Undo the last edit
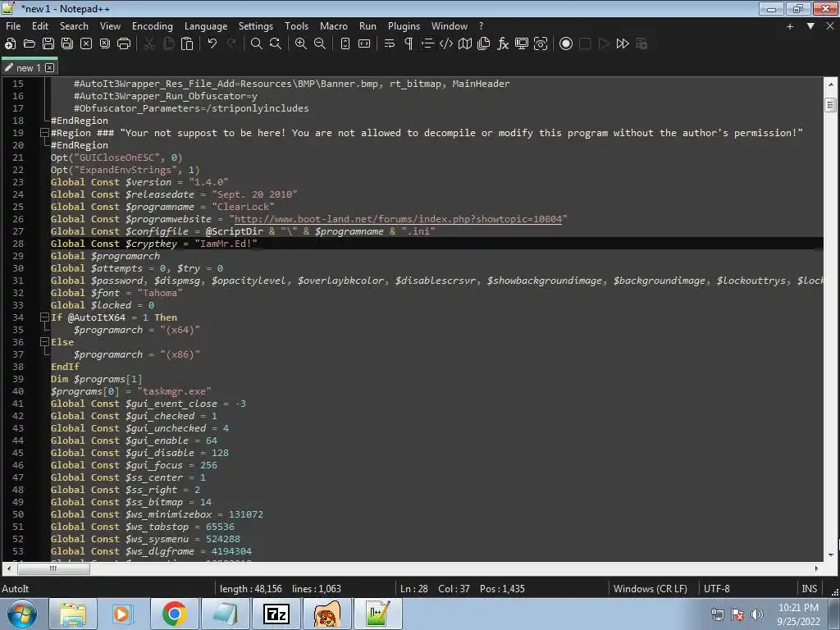The image size is (840, 630). (212, 44)
